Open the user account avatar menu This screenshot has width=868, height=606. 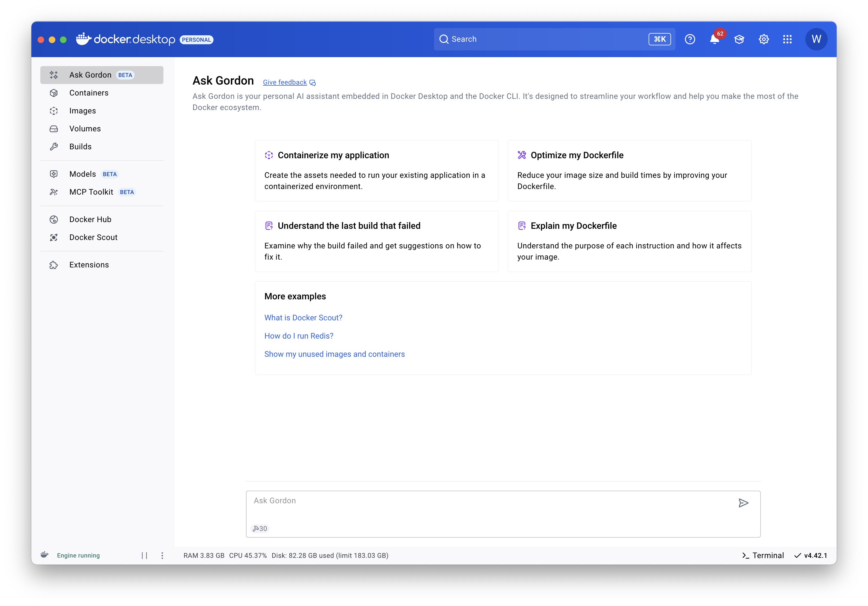pos(816,39)
